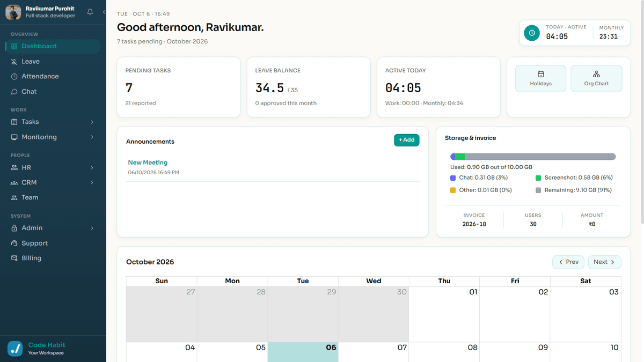Click the storage usage progress bar
This screenshot has height=362, width=644.
[533, 157]
